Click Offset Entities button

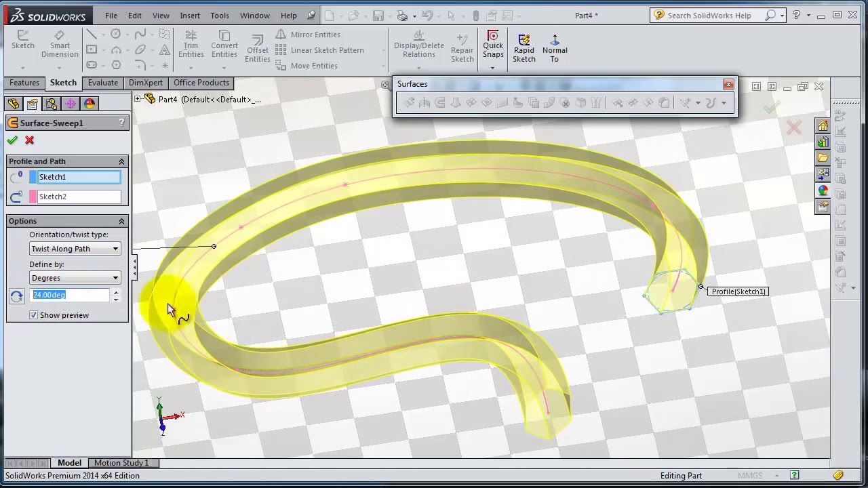[x=258, y=49]
